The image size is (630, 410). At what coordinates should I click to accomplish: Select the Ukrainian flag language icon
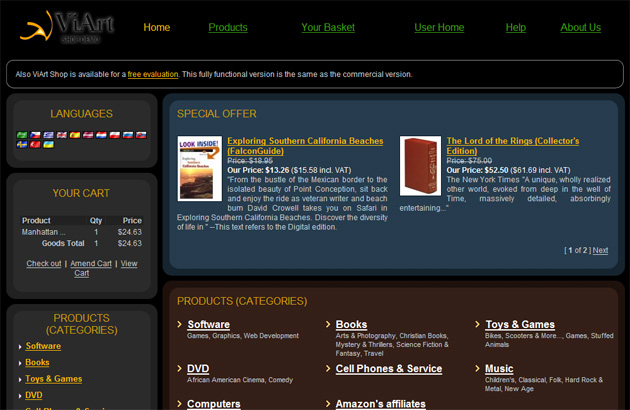49,144
